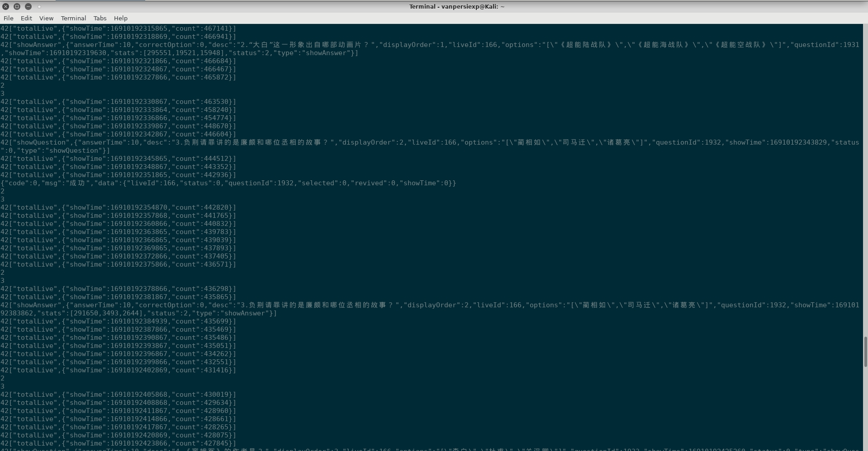Image resolution: width=868 pixels, height=451 pixels.
Task: Close the terminal window
Action: [x=6, y=6]
